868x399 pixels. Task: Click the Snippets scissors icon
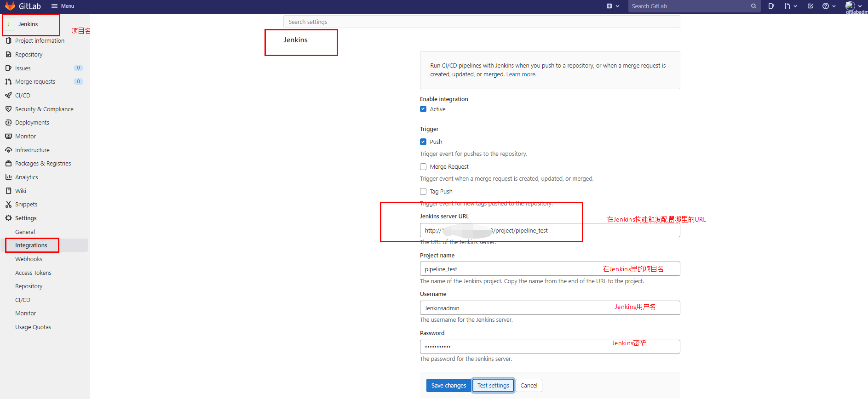point(8,204)
